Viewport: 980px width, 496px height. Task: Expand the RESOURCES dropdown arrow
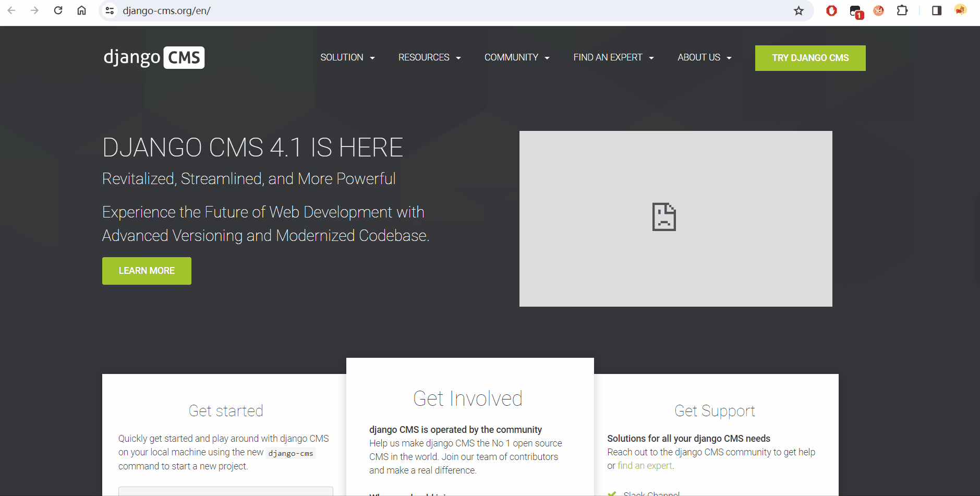[x=458, y=58]
